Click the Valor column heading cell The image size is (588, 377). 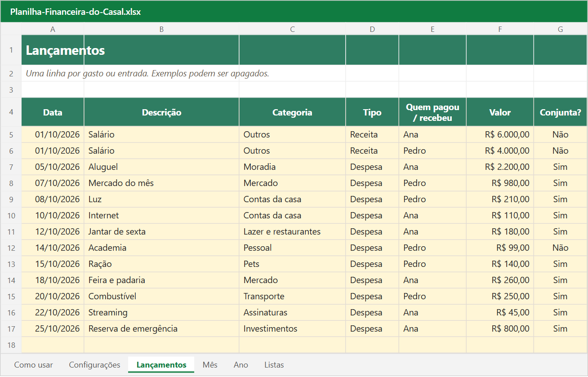[500, 112]
